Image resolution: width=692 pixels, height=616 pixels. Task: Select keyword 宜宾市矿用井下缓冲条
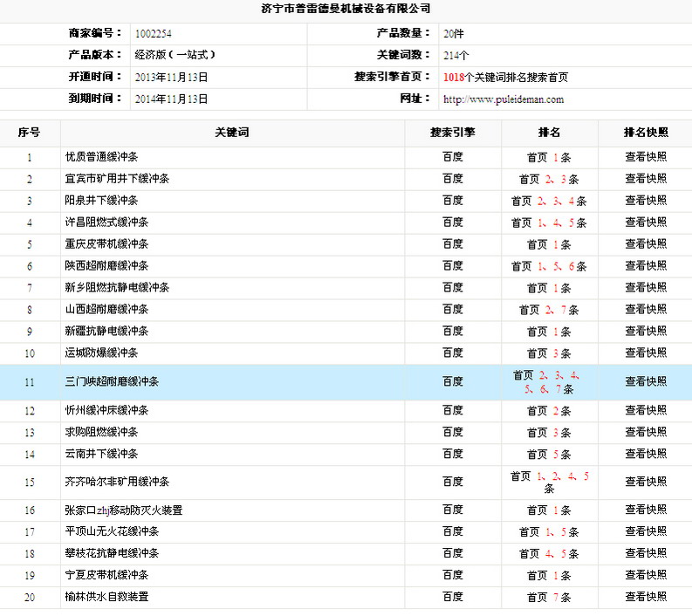tap(117, 179)
